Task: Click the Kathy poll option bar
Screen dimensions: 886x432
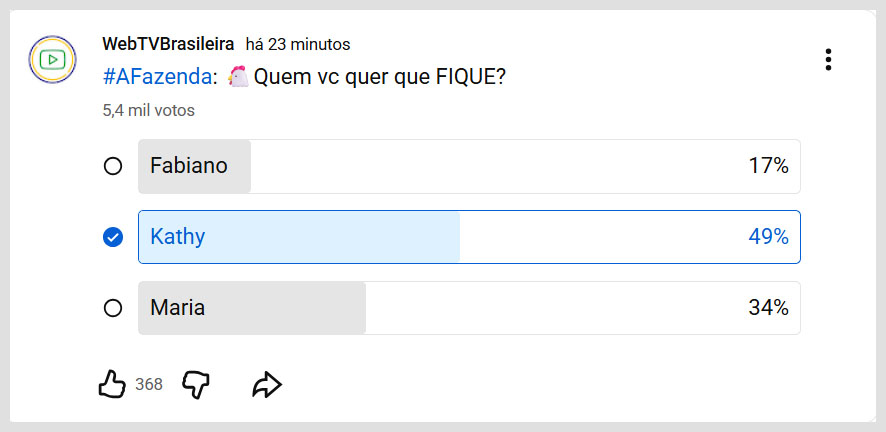Action: click(x=469, y=237)
